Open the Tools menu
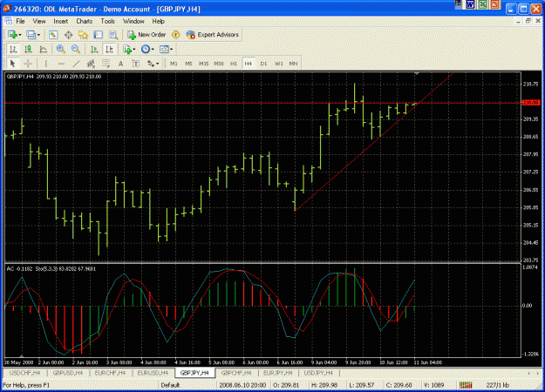Image resolution: width=545 pixels, height=392 pixels. click(108, 21)
